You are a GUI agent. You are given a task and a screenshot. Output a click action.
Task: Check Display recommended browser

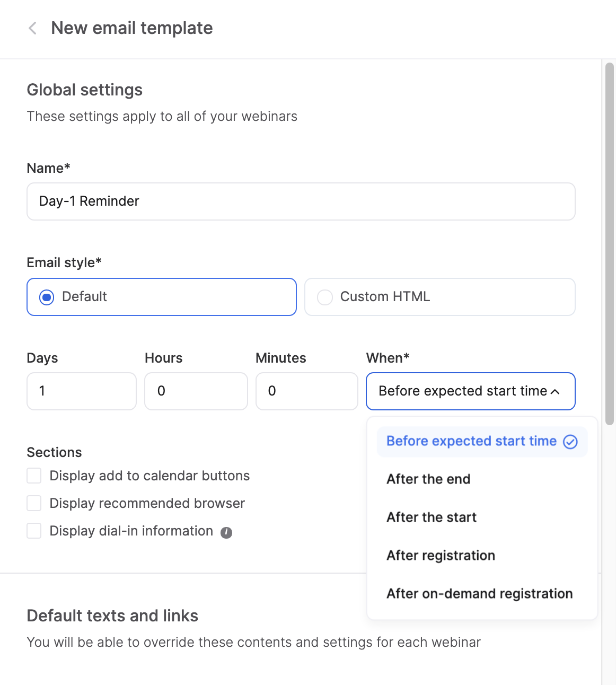click(34, 503)
